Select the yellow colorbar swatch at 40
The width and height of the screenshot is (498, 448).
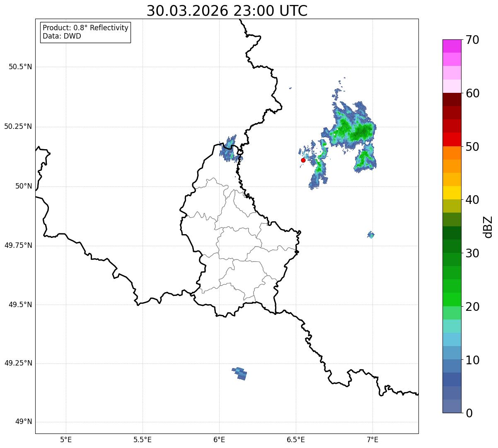(x=452, y=193)
